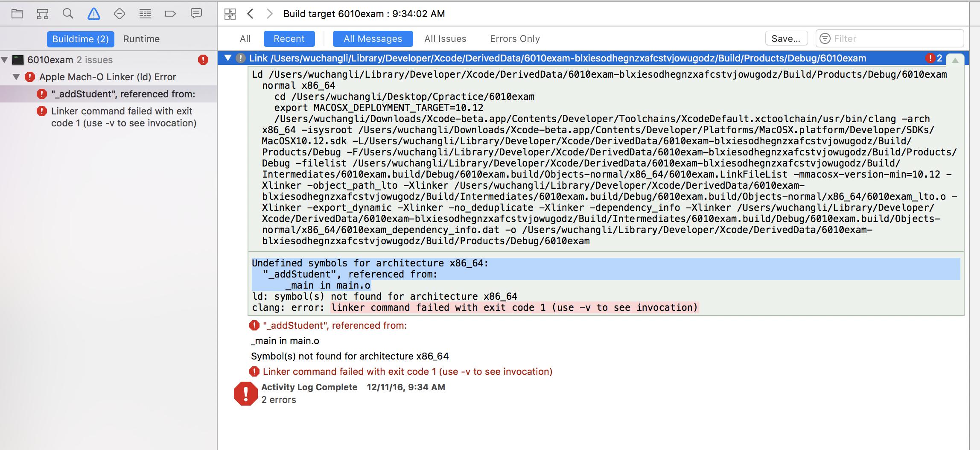Collapse the Apple Mach-O Linker Error group
980x450 pixels.
click(x=17, y=77)
